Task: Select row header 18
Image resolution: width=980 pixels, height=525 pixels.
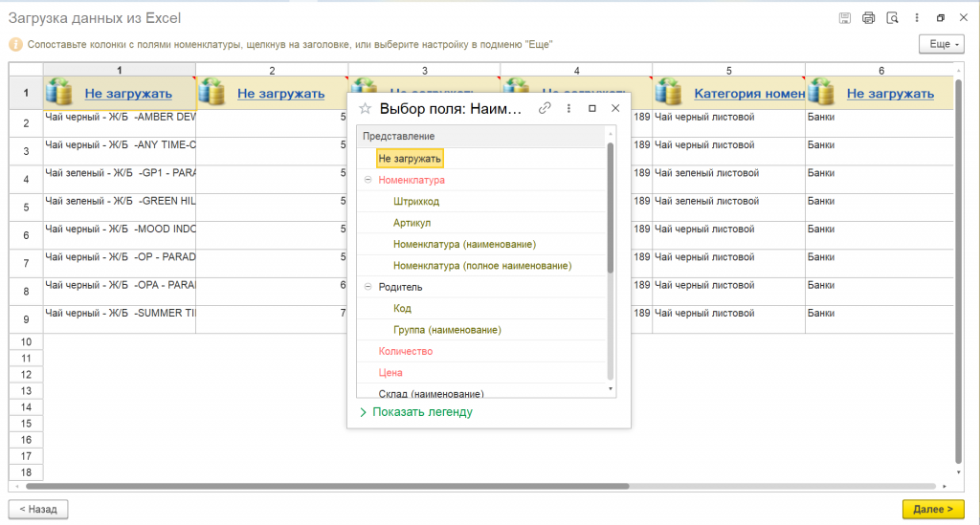Action: [26, 472]
